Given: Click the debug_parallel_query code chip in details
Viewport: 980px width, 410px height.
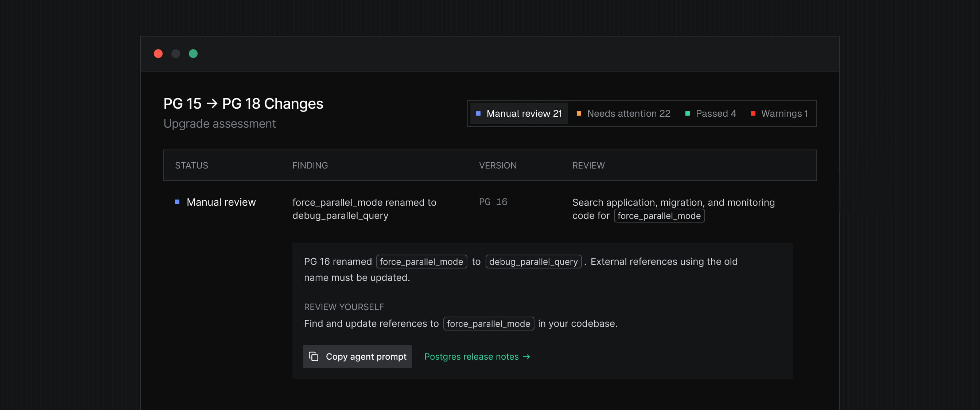Looking at the screenshot, I should pos(533,262).
